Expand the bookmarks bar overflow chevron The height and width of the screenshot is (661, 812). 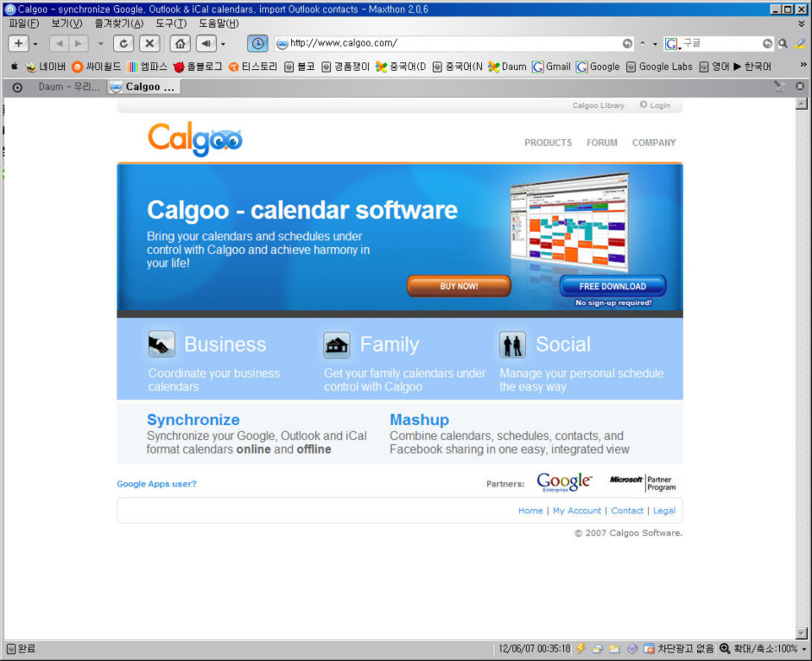[803, 65]
